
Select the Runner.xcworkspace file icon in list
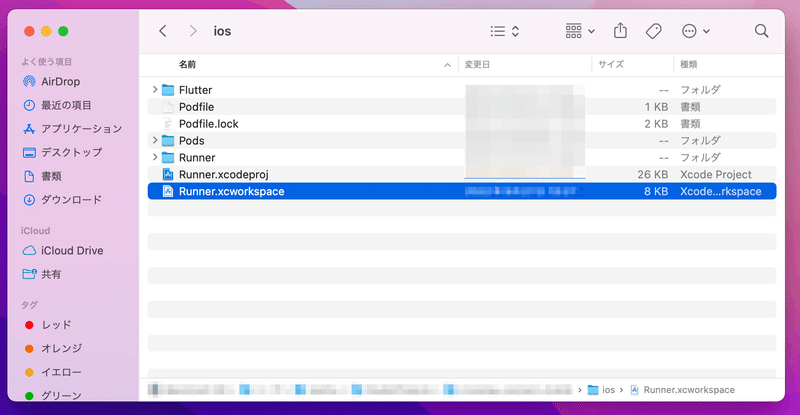[168, 191]
